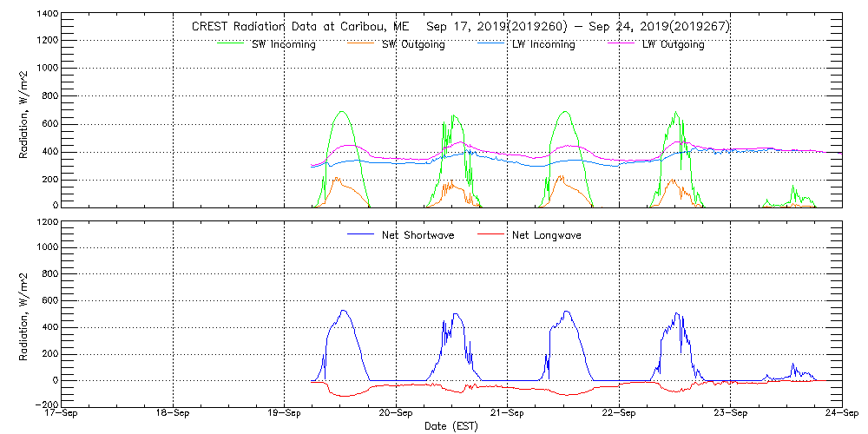Select the 19-Sep x-axis tick label
This screenshot has height=434, width=868.
pyautogui.click(x=286, y=414)
